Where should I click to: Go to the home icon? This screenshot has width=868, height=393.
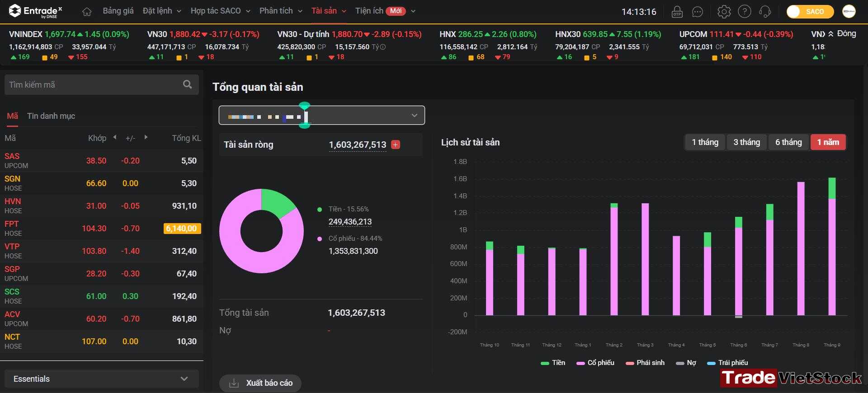pyautogui.click(x=87, y=12)
